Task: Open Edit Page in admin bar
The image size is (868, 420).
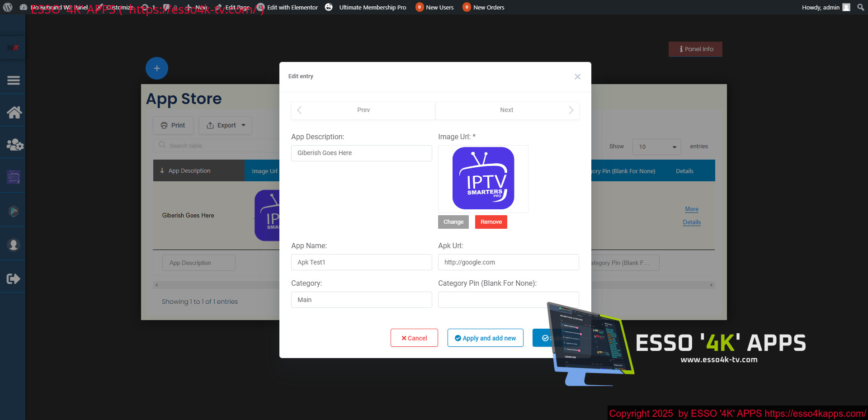Action: [x=233, y=7]
